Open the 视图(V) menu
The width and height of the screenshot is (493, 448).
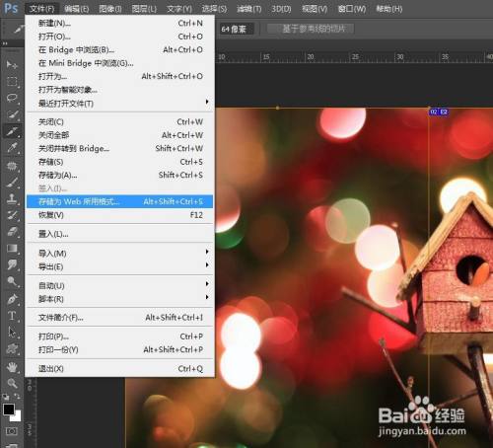pyautogui.click(x=315, y=9)
